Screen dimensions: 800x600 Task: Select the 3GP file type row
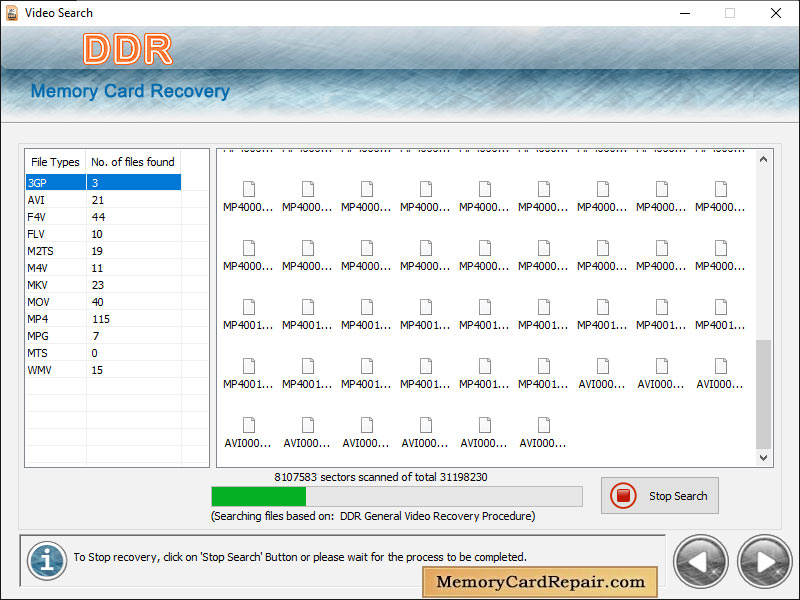pos(103,183)
